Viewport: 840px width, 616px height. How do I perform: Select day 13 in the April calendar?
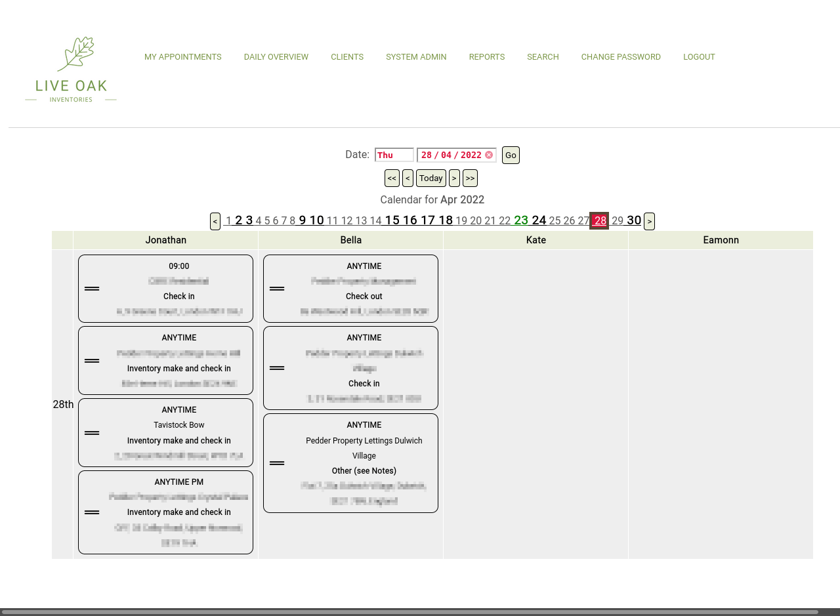pyautogui.click(x=361, y=221)
